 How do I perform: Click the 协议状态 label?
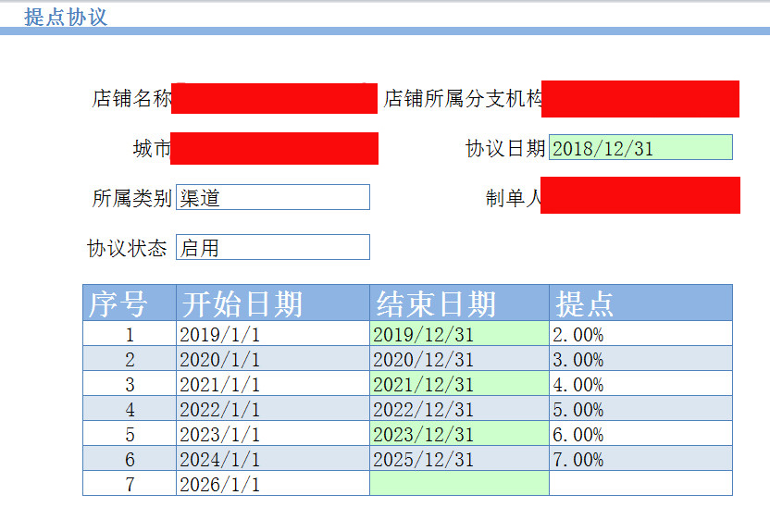[x=127, y=248]
